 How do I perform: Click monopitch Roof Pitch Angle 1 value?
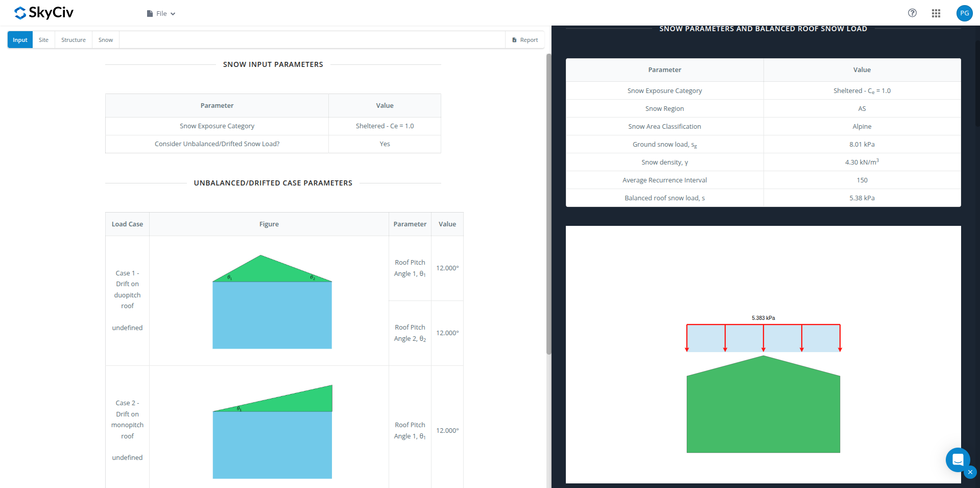[x=447, y=431]
